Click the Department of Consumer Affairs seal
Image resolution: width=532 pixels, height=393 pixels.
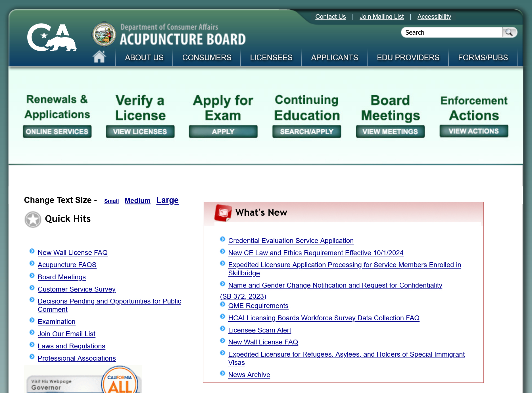(104, 34)
